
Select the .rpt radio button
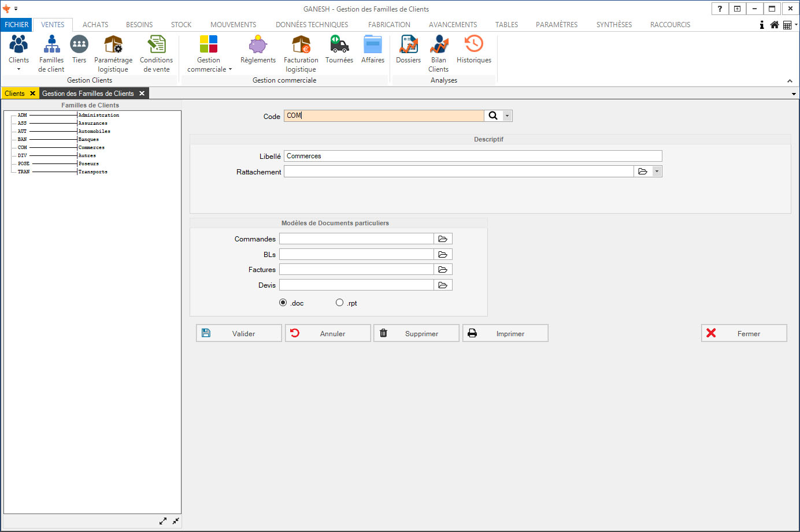pos(340,303)
